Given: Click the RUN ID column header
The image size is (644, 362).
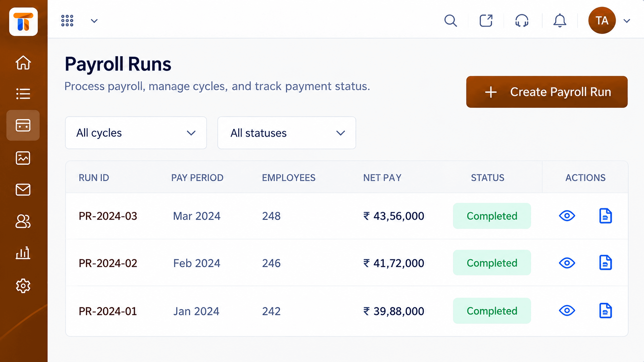Looking at the screenshot, I should (94, 178).
